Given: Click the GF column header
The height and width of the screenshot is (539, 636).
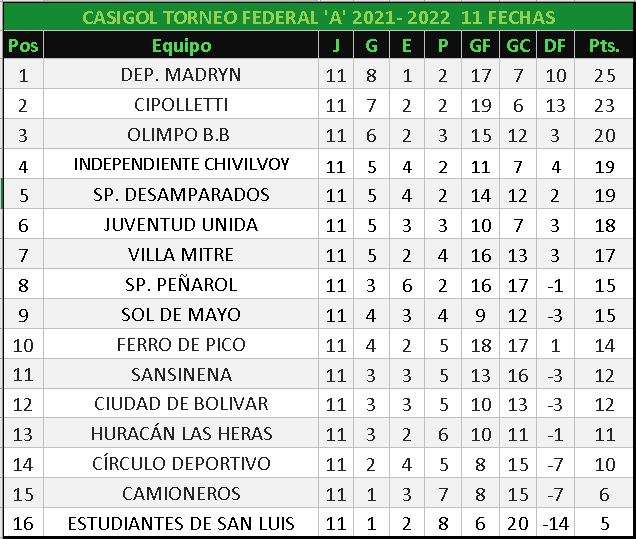Looking at the screenshot, I should [482, 45].
